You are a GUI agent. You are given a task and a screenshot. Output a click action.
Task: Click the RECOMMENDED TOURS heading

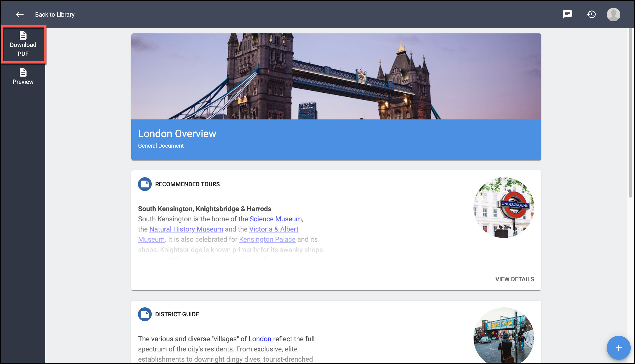tap(187, 184)
